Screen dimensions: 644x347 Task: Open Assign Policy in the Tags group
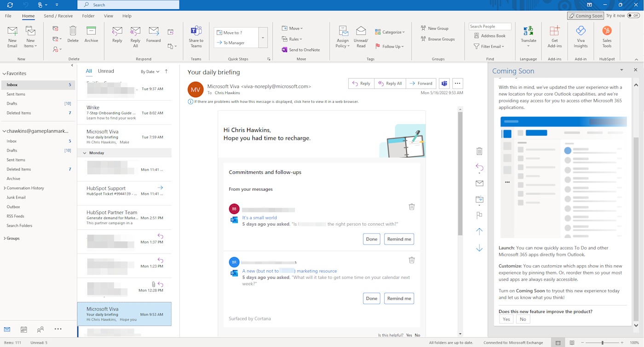(343, 37)
